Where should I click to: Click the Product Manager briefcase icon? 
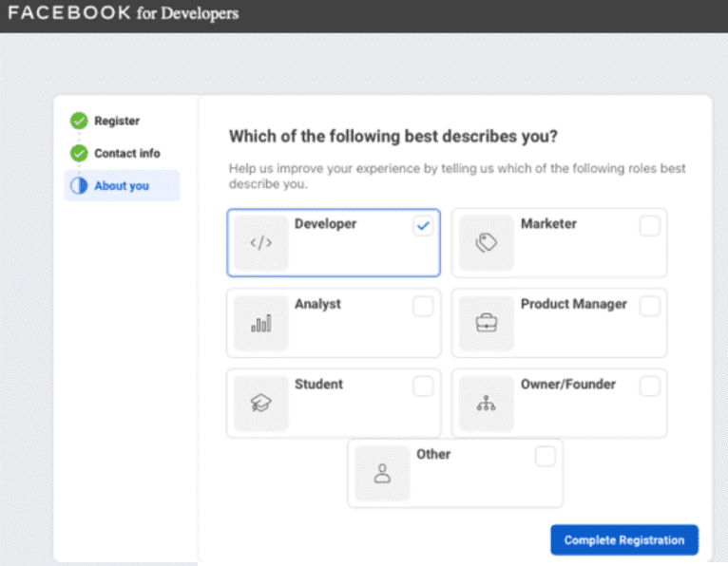pos(486,323)
